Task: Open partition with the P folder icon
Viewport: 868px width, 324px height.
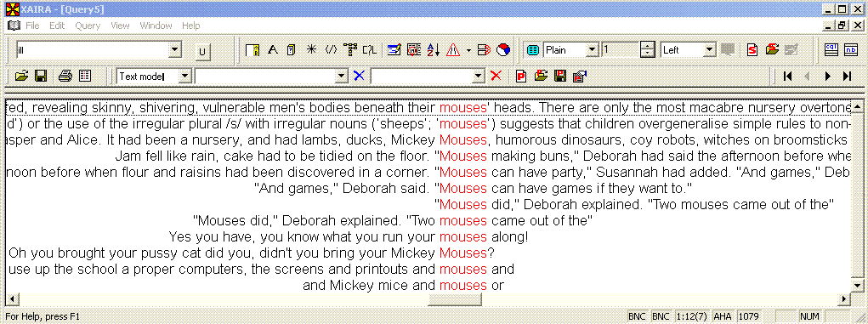Action: tap(541, 76)
